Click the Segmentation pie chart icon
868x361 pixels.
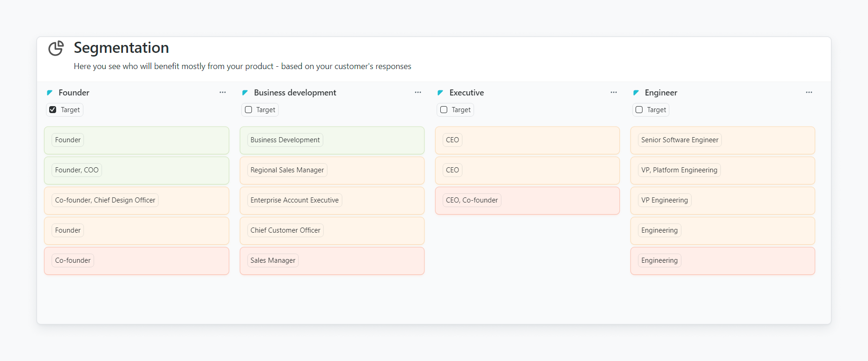(x=56, y=48)
